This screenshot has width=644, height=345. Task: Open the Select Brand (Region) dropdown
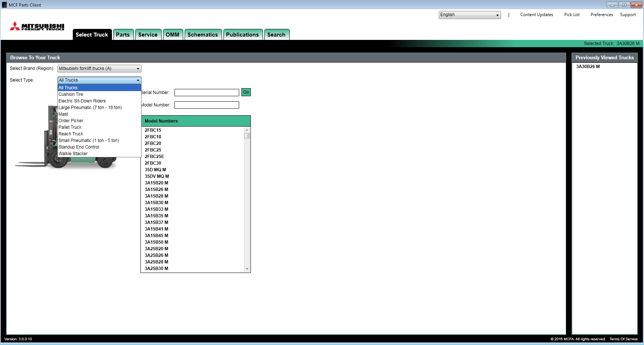[99, 69]
